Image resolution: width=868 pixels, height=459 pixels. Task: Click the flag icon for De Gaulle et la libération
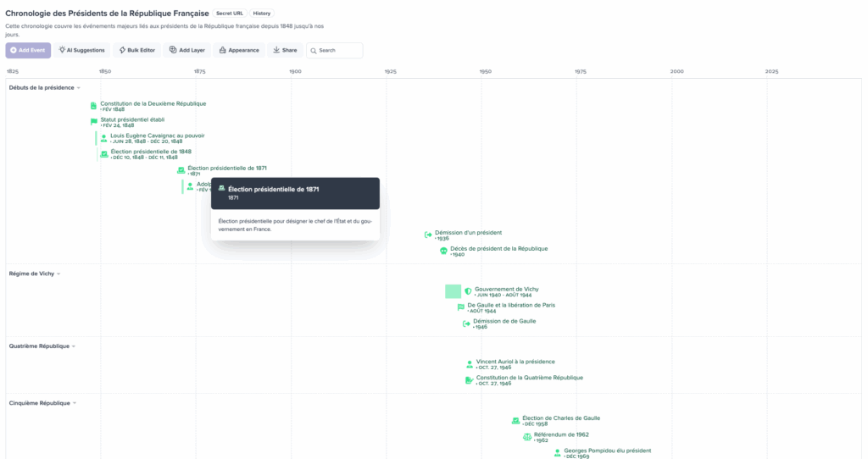point(461,307)
